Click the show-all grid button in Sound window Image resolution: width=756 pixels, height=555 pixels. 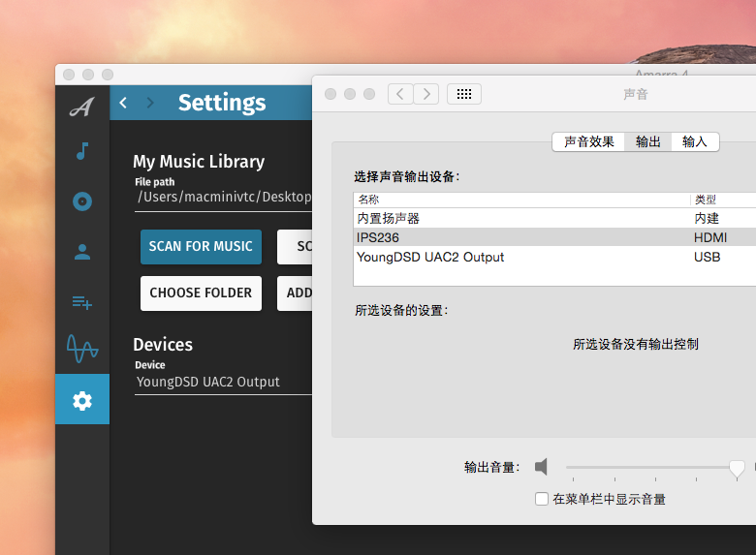click(464, 94)
